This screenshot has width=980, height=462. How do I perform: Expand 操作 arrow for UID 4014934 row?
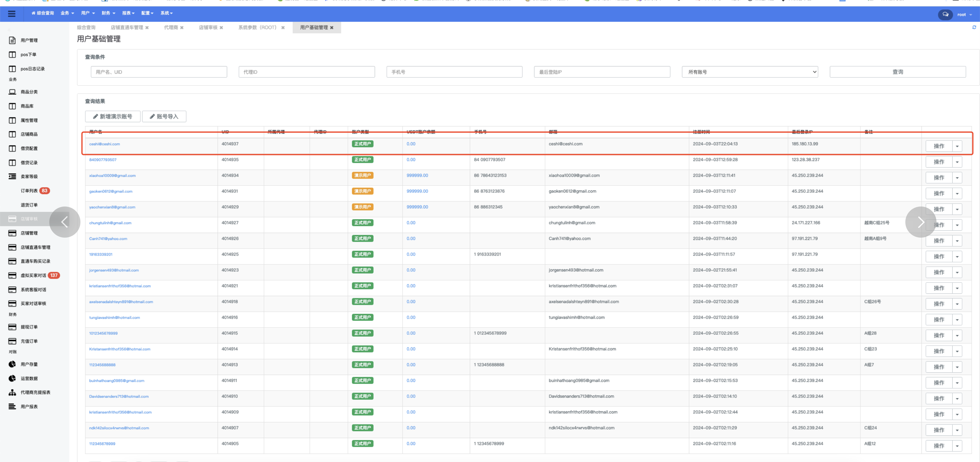tap(957, 178)
